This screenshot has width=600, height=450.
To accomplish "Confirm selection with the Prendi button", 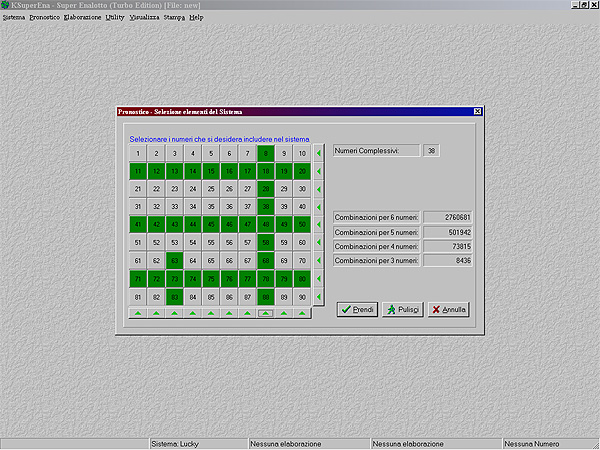I will tap(357, 310).
